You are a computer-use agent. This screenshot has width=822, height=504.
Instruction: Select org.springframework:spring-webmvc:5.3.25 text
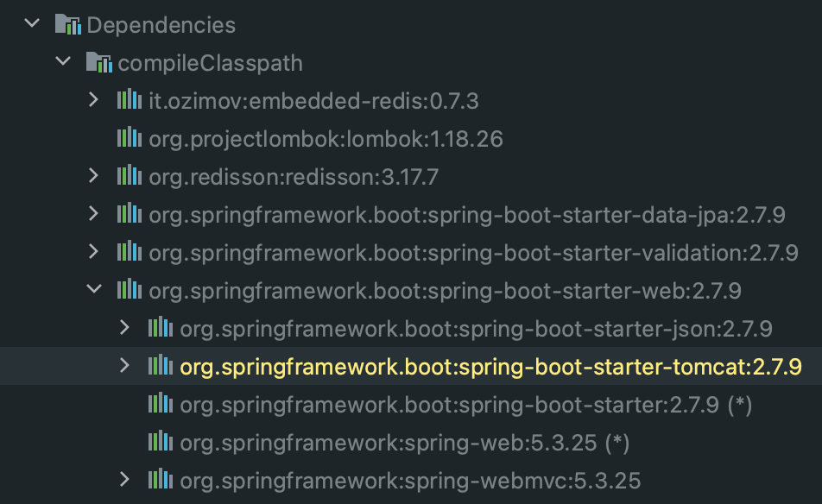click(x=410, y=481)
